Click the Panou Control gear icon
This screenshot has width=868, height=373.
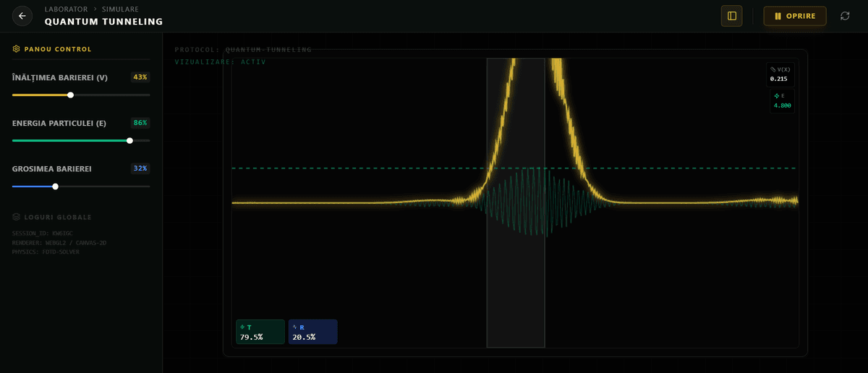coord(17,49)
